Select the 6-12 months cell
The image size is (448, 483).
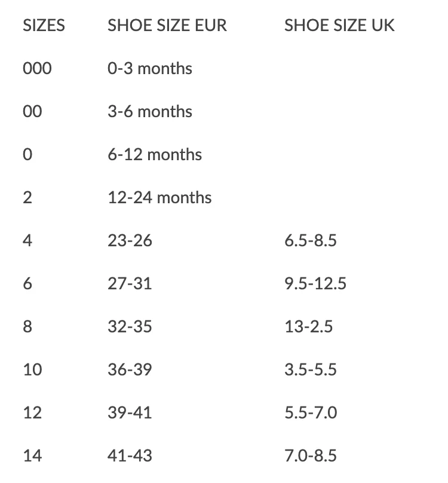pyautogui.click(x=155, y=155)
